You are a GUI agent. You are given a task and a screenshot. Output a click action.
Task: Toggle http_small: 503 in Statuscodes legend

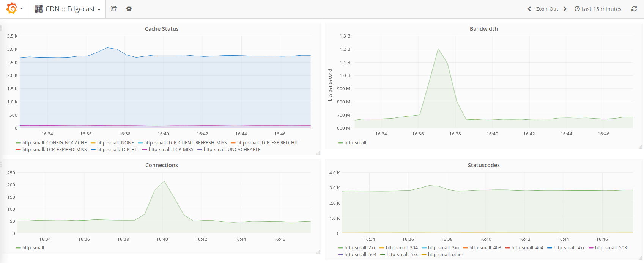pyautogui.click(x=611, y=248)
